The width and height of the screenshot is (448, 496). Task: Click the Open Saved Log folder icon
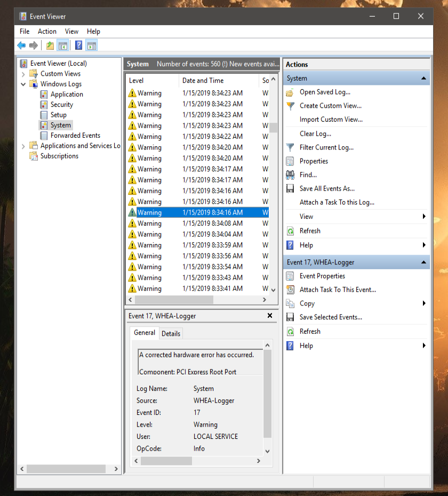pyautogui.click(x=290, y=92)
